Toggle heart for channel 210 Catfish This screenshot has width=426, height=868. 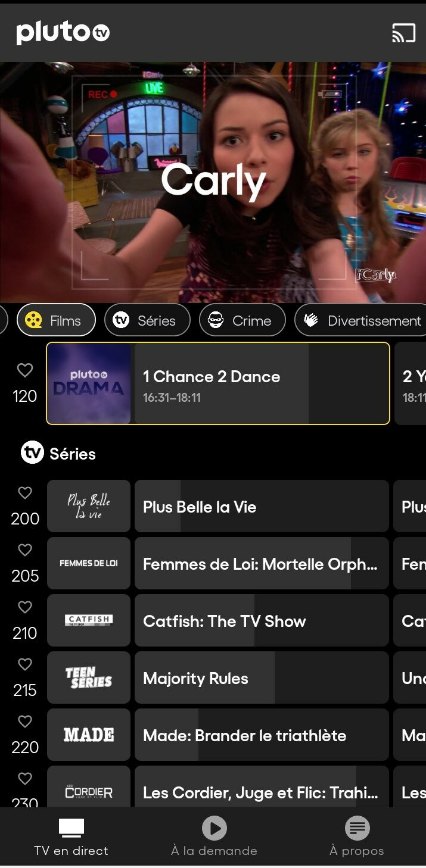pos(25,607)
